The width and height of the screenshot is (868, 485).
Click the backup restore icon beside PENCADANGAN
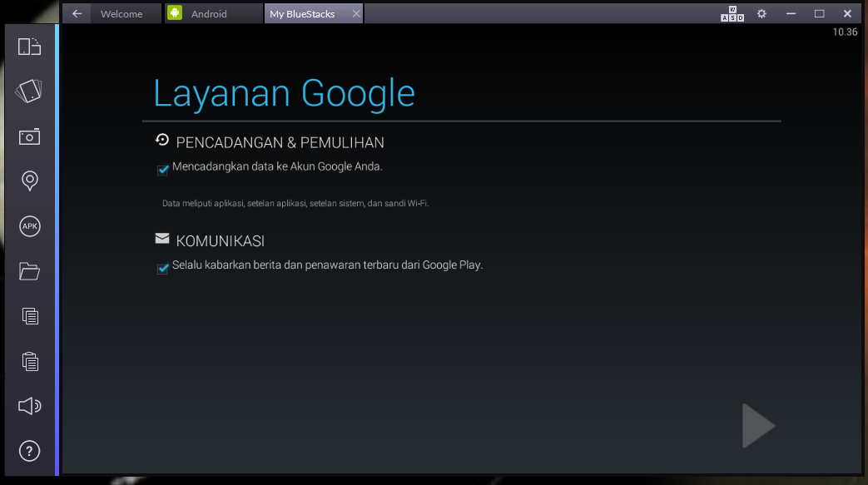click(162, 140)
